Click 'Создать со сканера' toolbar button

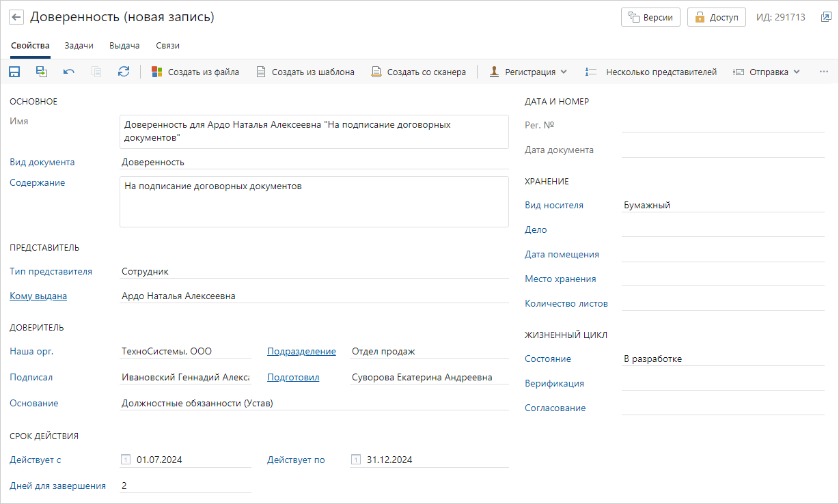tap(418, 72)
